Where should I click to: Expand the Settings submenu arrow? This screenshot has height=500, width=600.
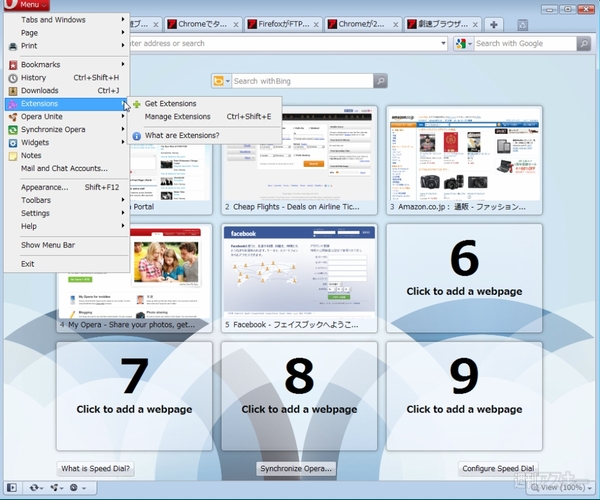coord(123,213)
